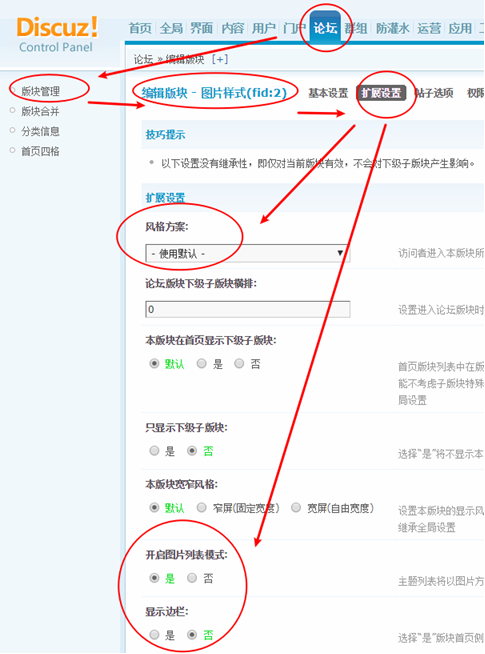Go to 版块合并 in the sidebar
Image resolution: width=485 pixels, height=654 pixels.
pos(40,111)
